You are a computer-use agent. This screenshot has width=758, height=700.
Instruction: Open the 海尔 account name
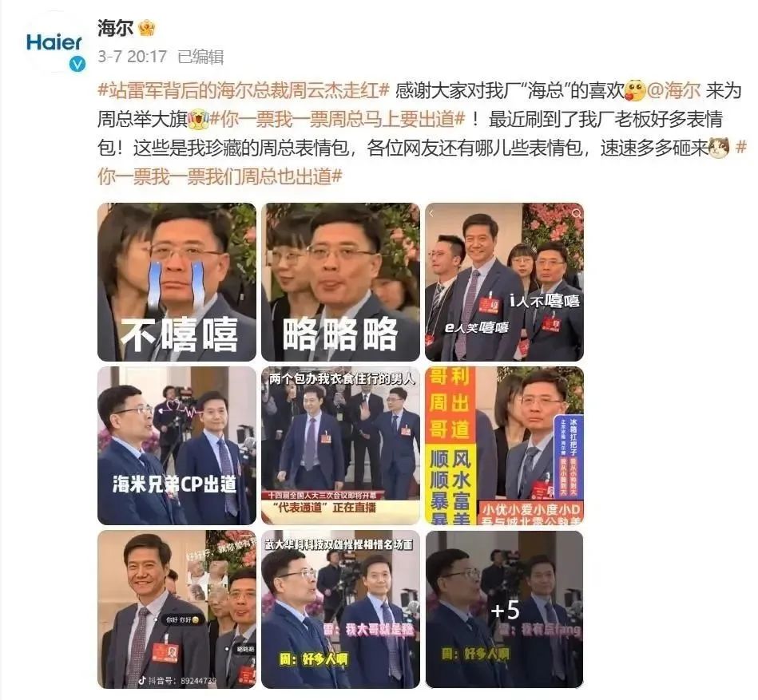point(115,28)
